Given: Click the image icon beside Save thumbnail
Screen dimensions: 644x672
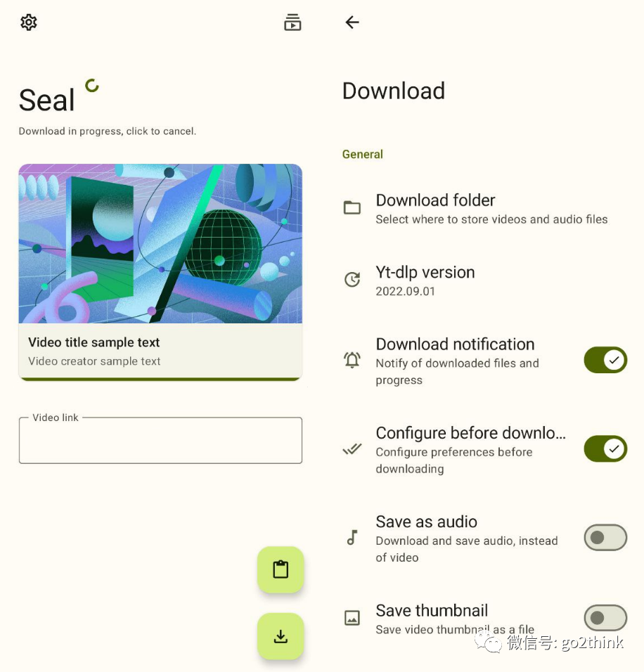Looking at the screenshot, I should 352,618.
